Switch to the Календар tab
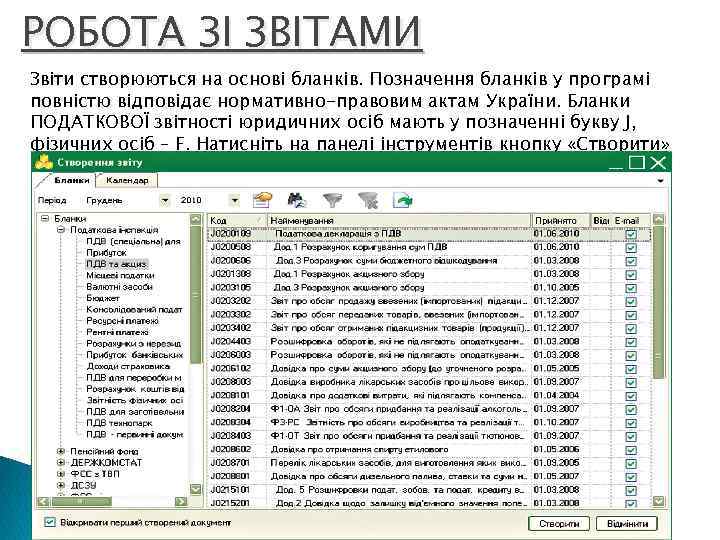 [x=127, y=180]
